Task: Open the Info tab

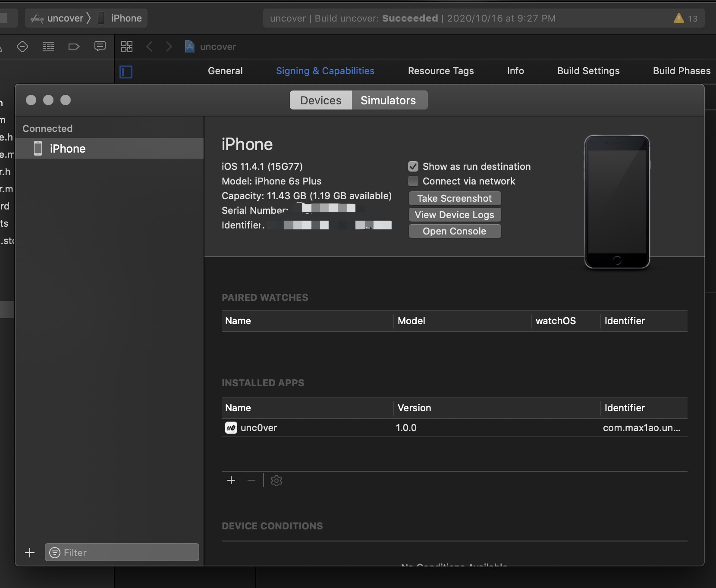Action: point(515,71)
